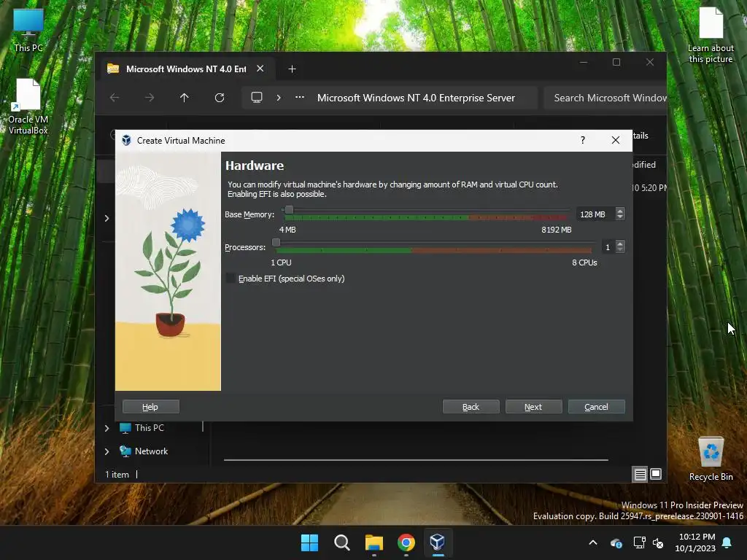The width and height of the screenshot is (747, 560).
Task: Select the Microsoft Windows NT 4.0 Ent tab
Action: pyautogui.click(x=186, y=69)
